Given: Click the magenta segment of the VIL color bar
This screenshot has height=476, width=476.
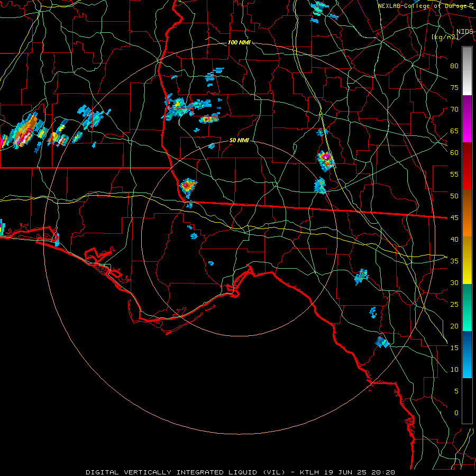Looking at the screenshot, I should [467, 118].
